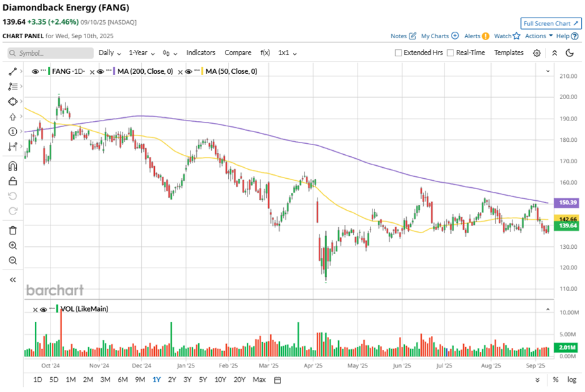Expand panel with bottom double chevron
Viewport: 585px width, 392px height.
point(537,380)
